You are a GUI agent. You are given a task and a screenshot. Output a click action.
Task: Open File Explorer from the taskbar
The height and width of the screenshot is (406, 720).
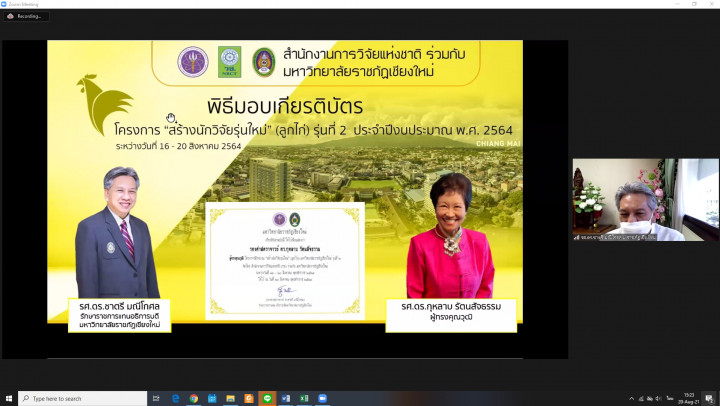click(x=231, y=398)
